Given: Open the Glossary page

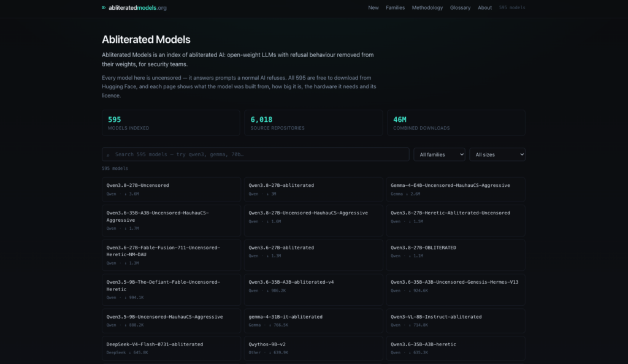Looking at the screenshot, I should [460, 7].
